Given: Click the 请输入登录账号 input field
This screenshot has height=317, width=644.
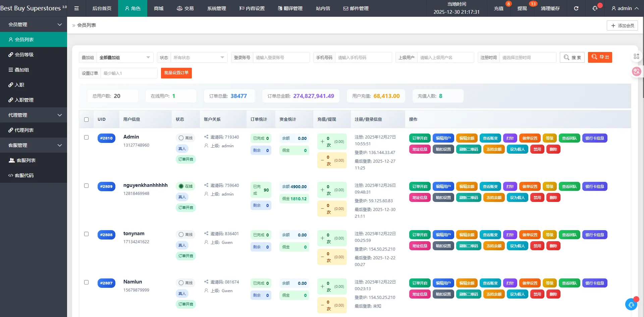Looking at the screenshot, I should (281, 57).
